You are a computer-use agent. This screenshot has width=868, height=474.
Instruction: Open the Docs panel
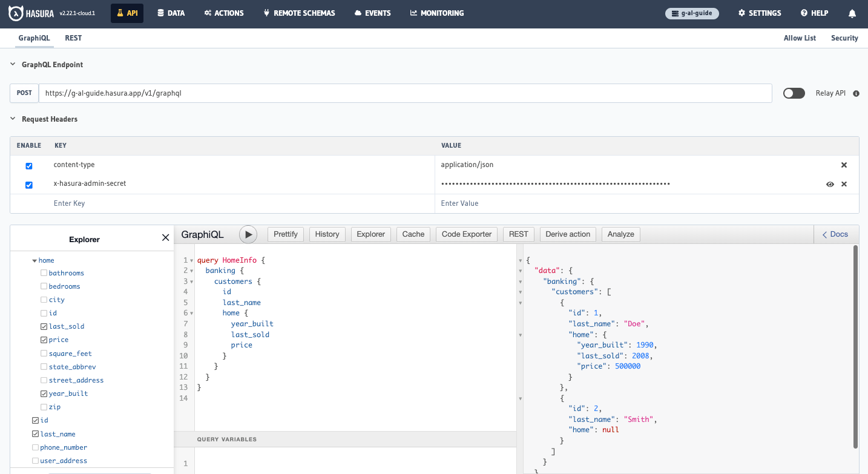click(835, 234)
